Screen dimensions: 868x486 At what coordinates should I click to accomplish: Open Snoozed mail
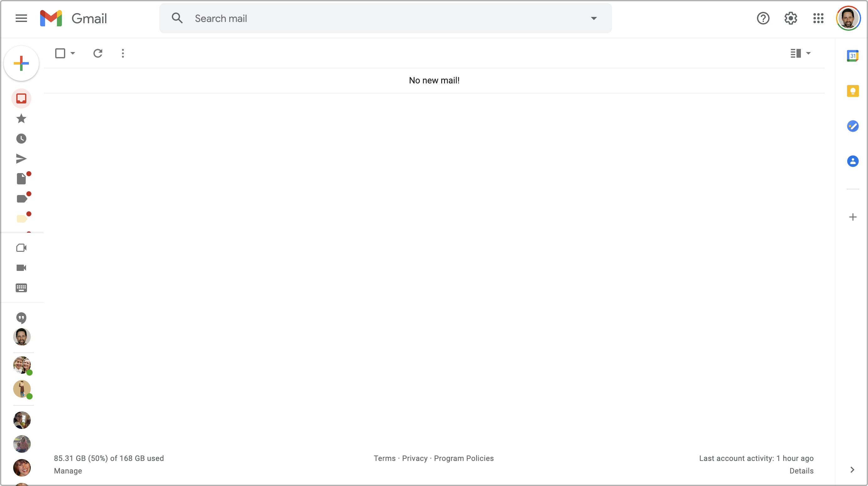click(21, 139)
